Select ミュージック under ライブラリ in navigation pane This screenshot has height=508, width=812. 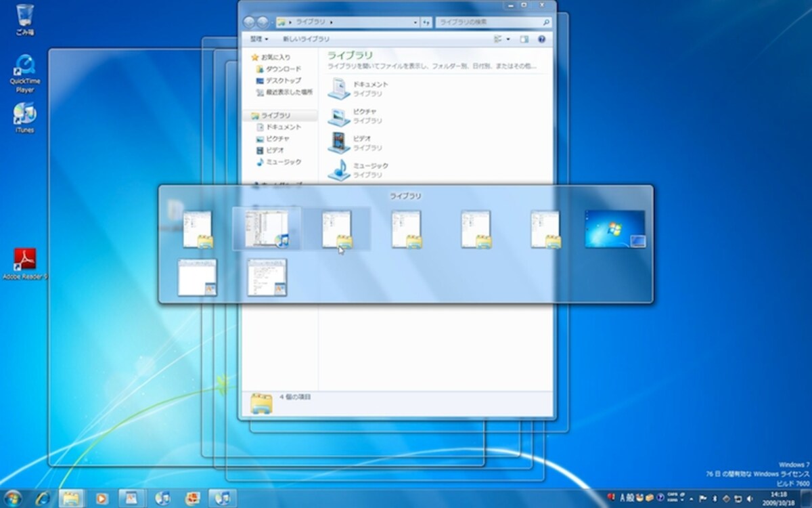tap(278, 162)
